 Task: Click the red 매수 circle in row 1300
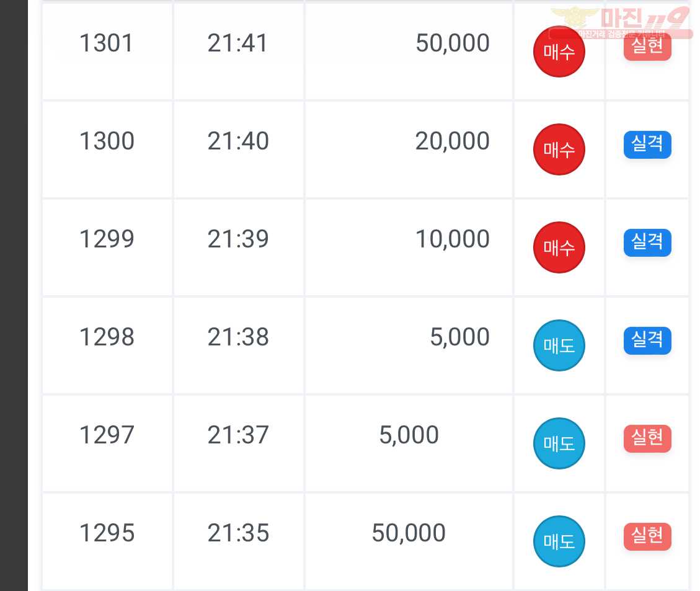(x=559, y=149)
